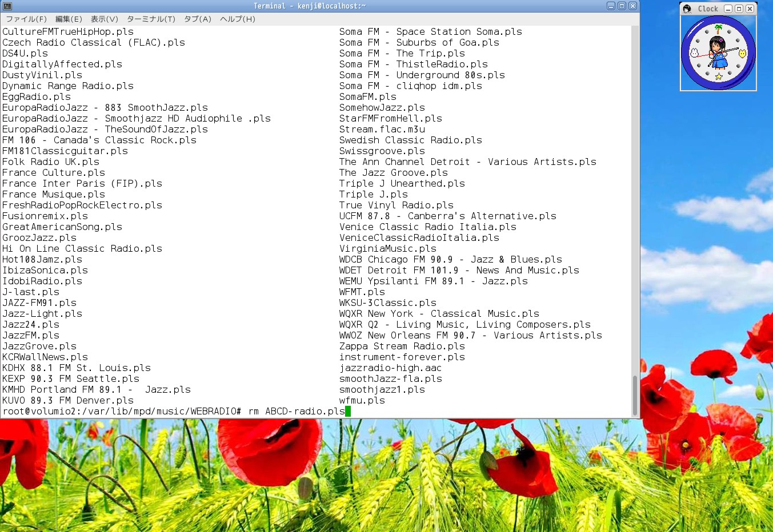Click the filename "France Musique.pls"
773x532 pixels.
[x=54, y=194]
